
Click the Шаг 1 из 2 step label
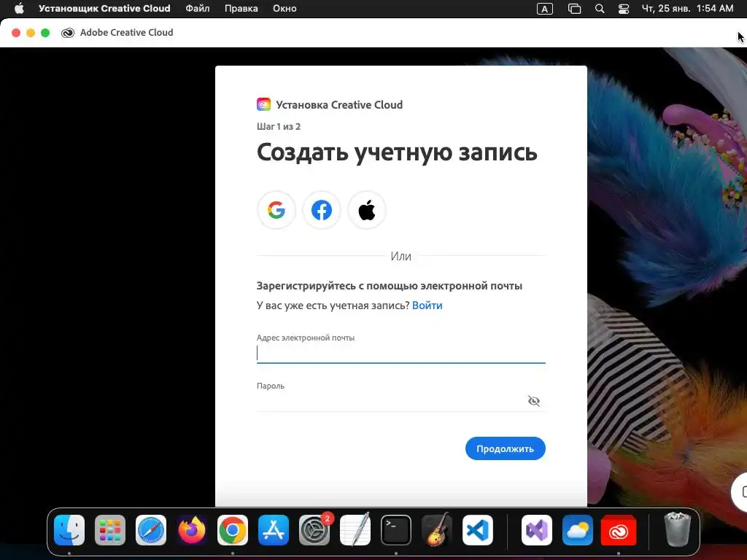point(279,127)
